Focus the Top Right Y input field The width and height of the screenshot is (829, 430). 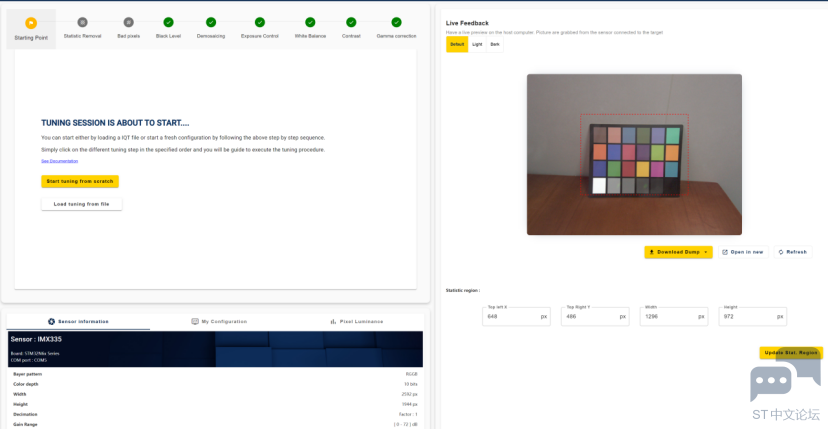pyautogui.click(x=595, y=316)
